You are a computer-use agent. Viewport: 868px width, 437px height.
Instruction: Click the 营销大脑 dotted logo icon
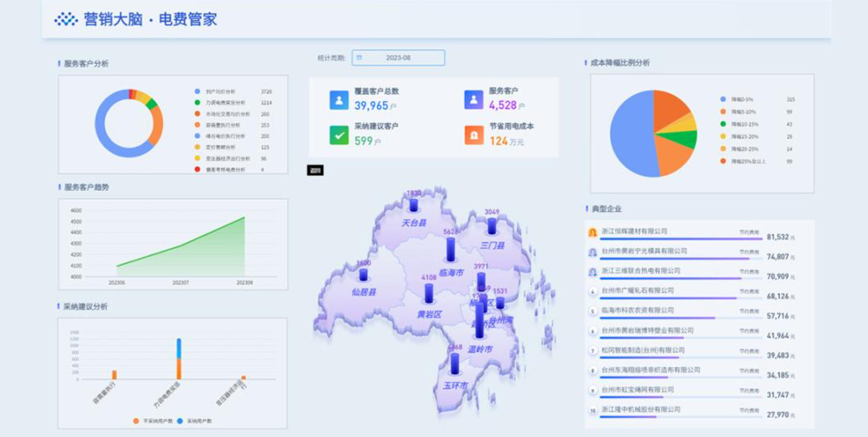coord(66,20)
